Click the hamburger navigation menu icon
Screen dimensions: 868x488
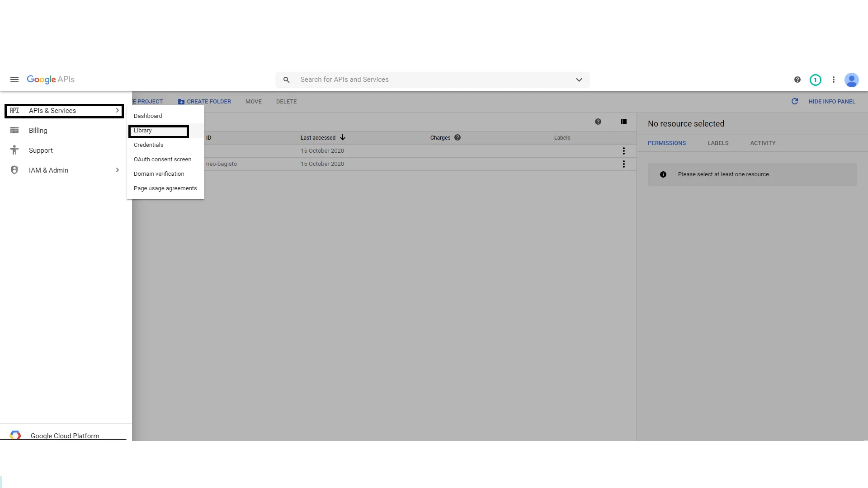click(14, 80)
